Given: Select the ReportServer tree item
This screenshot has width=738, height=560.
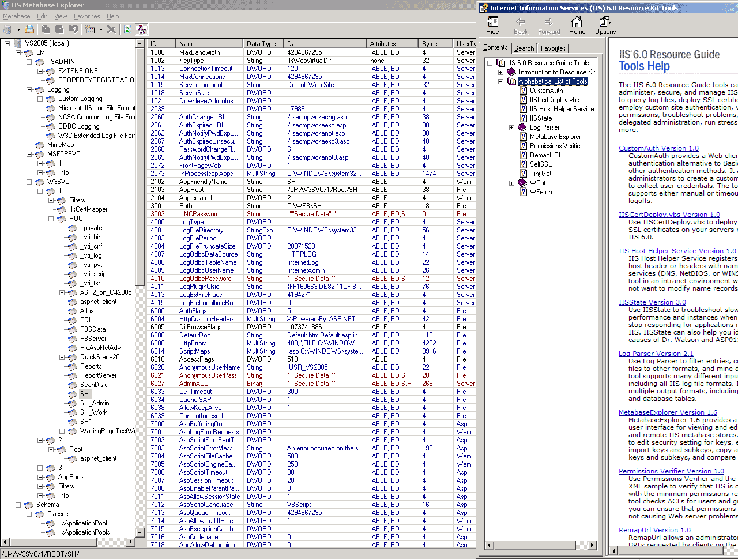Looking at the screenshot, I should [x=98, y=375].
